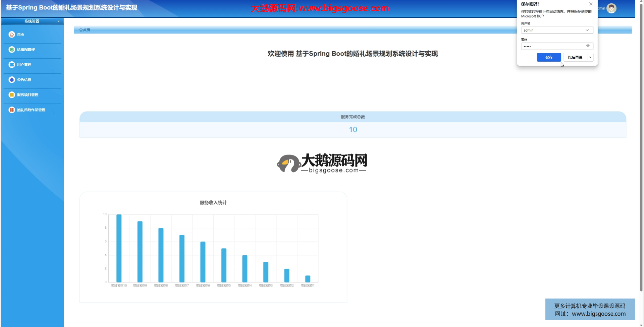The image size is (644, 327).
Task: Open the arrow next to 以后再说
Action: tap(590, 57)
